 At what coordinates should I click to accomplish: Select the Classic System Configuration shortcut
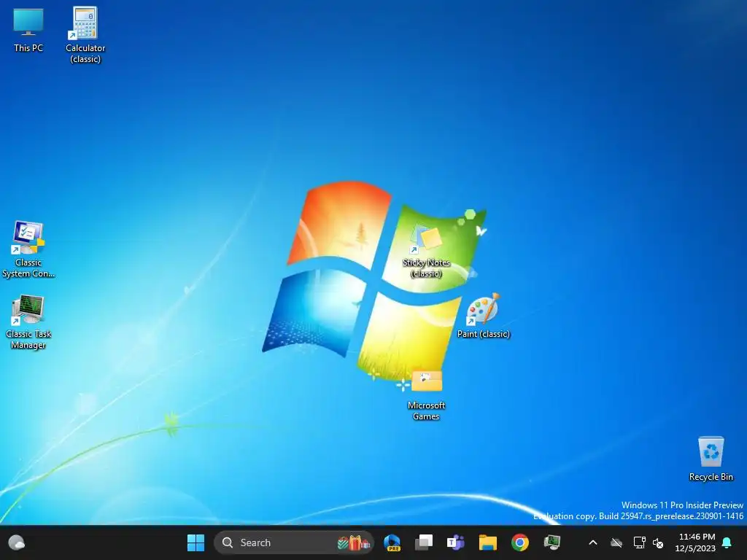click(28, 249)
